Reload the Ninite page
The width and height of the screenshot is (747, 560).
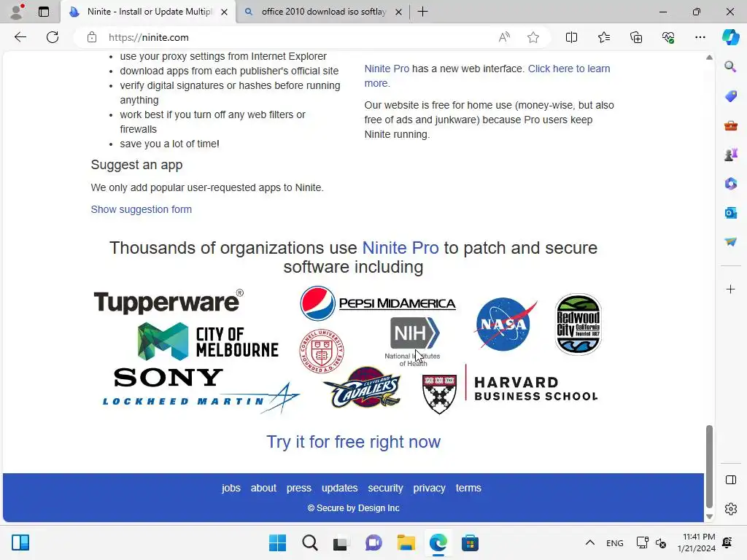(53, 37)
